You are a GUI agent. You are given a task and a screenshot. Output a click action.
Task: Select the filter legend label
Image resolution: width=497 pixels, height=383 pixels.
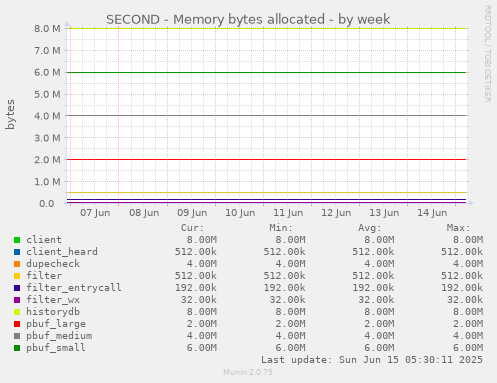[44, 276]
